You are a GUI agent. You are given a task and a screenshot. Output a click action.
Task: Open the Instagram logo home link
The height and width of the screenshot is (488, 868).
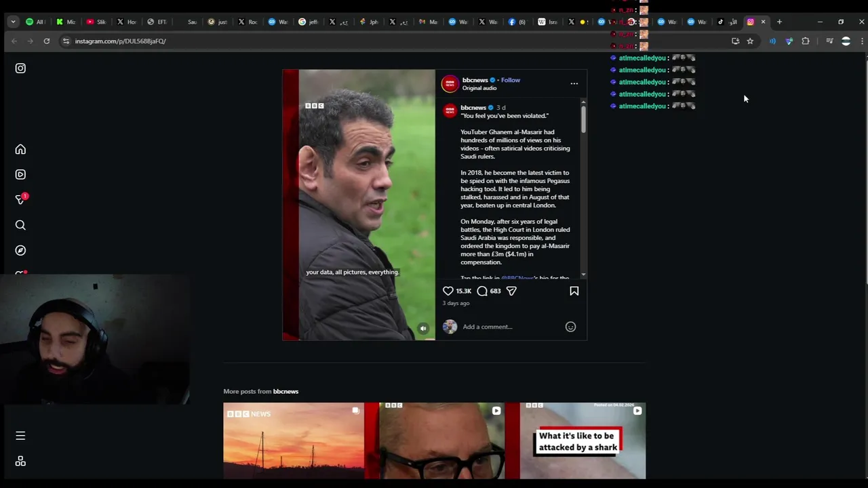(20, 68)
